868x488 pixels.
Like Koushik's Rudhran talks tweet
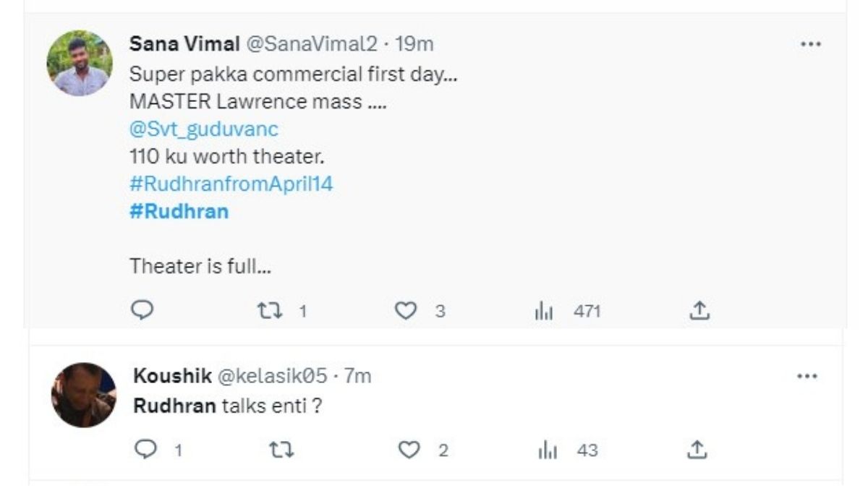410,450
